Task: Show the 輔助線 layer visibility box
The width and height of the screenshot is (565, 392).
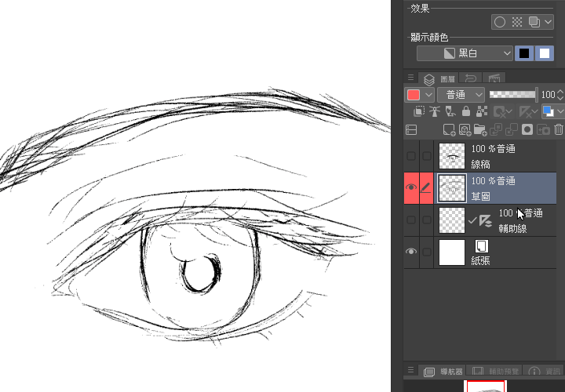Action: (x=410, y=220)
